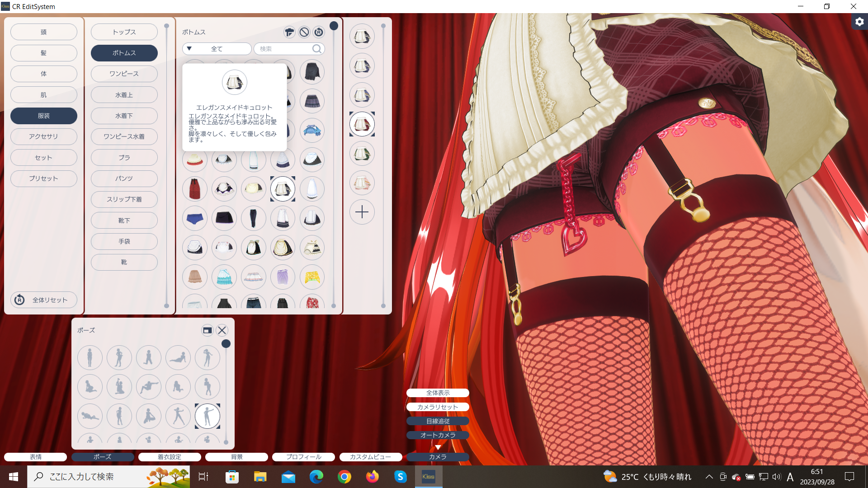Viewport: 868px width, 488px height.
Task: Toggle 目線追従 eye tracking
Action: pos(438,421)
